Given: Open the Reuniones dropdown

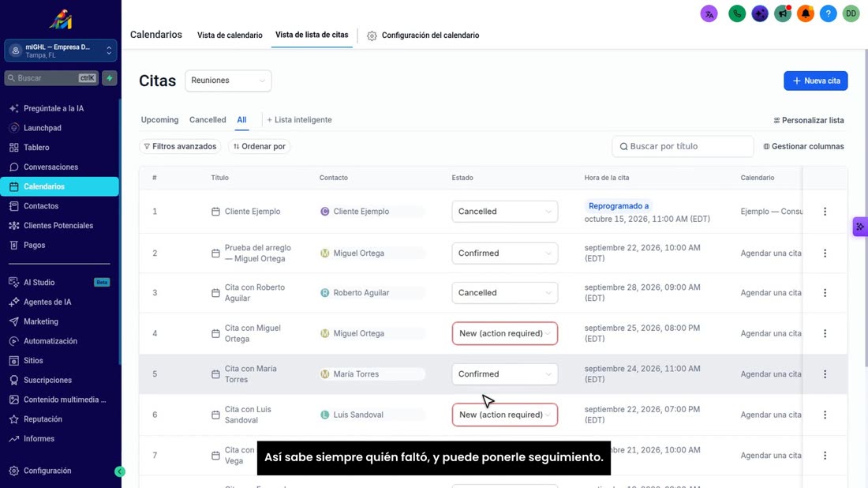Looking at the screenshot, I should coord(228,81).
